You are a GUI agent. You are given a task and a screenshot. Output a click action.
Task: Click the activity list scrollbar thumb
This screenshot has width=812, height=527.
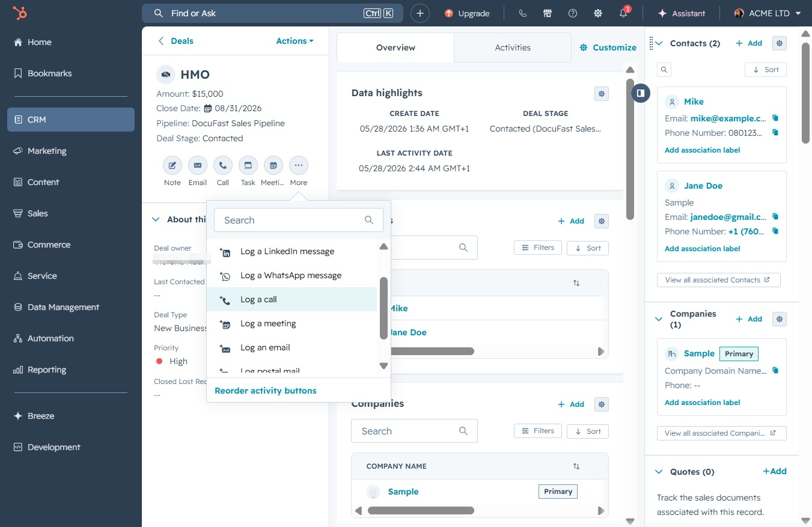tap(384, 308)
